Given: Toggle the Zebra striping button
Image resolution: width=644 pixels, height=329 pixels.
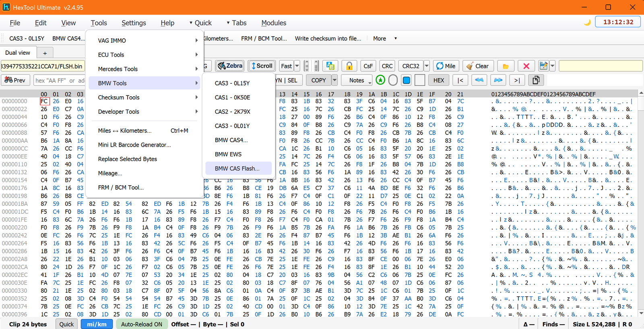Looking at the screenshot, I should pos(230,66).
